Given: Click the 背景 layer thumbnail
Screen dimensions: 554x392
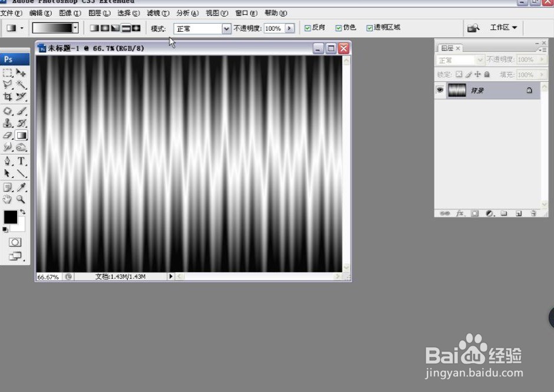Looking at the screenshot, I should (457, 90).
